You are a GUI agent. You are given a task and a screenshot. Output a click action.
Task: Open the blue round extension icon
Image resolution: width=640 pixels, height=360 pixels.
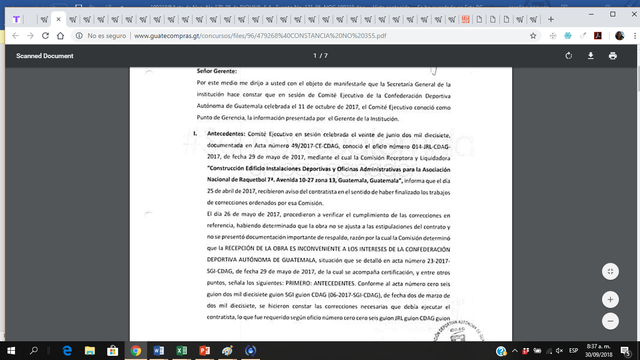(568, 36)
